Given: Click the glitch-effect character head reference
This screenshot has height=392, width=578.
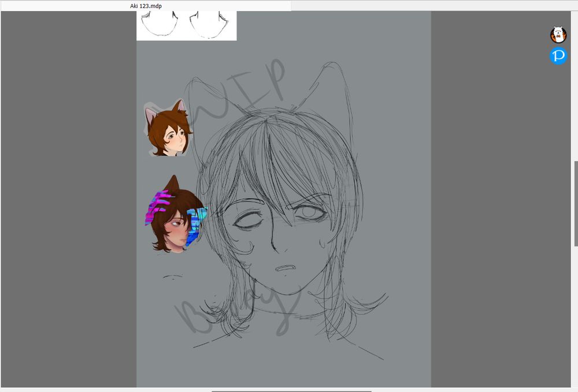Looking at the screenshot, I should click(x=175, y=215).
